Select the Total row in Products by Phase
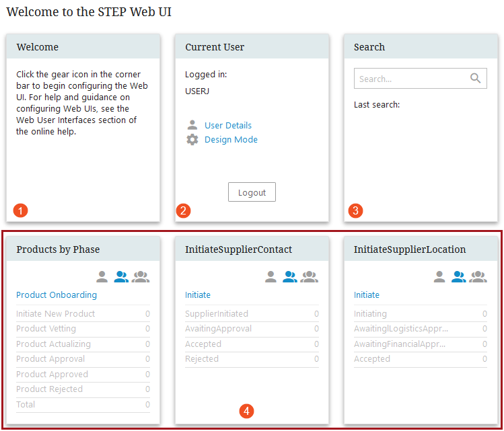The width and height of the screenshot is (504, 431). pyautogui.click(x=83, y=405)
